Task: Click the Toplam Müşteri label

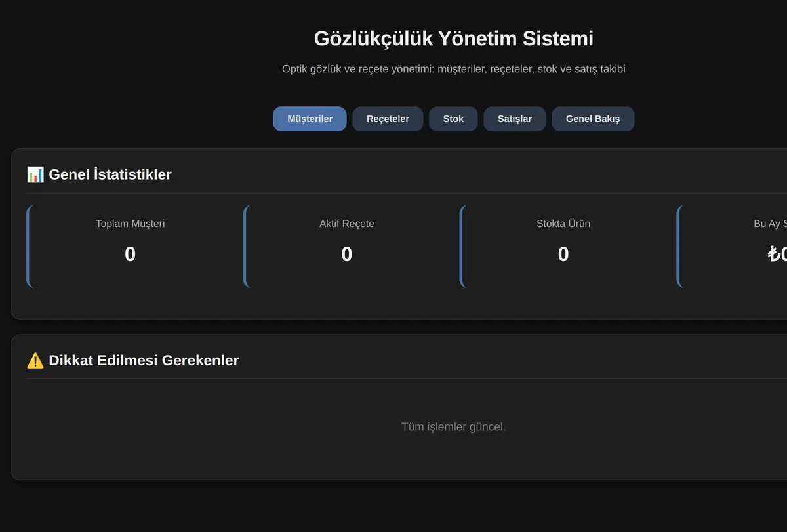Action: [130, 224]
